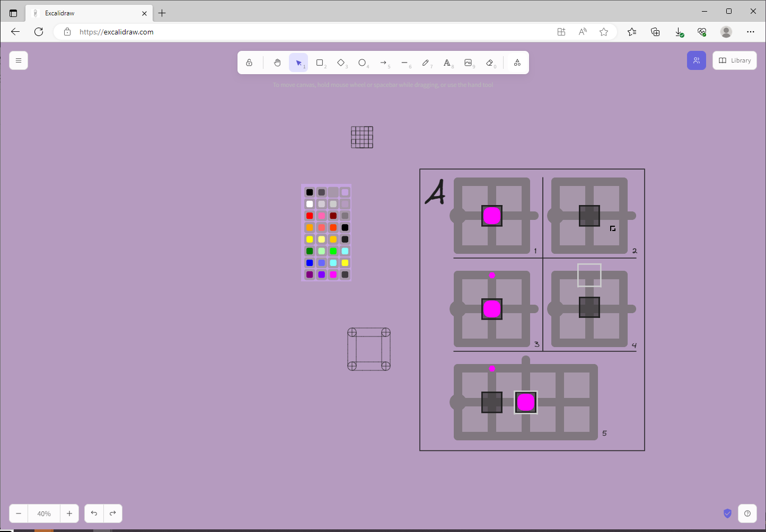The image size is (766, 532).
Task: Select the Arrow tool
Action: [384, 62]
